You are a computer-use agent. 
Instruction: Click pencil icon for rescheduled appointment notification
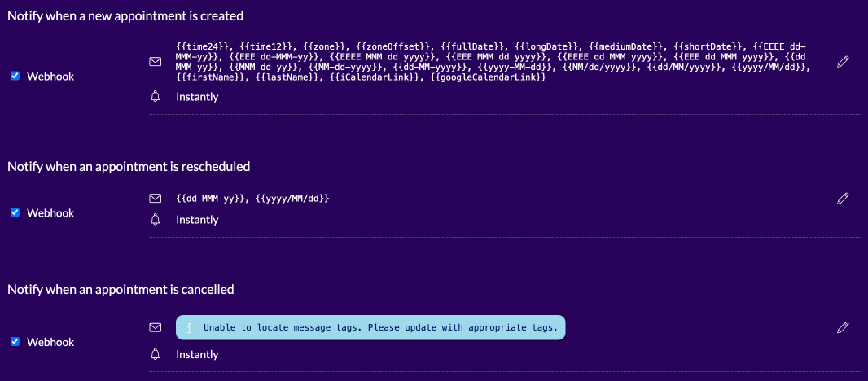click(x=843, y=198)
